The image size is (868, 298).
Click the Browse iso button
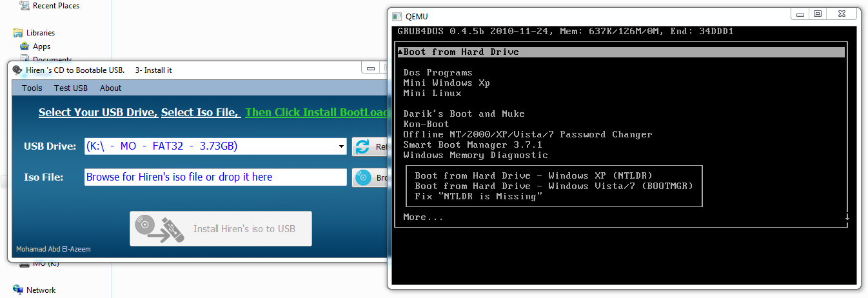(x=370, y=177)
